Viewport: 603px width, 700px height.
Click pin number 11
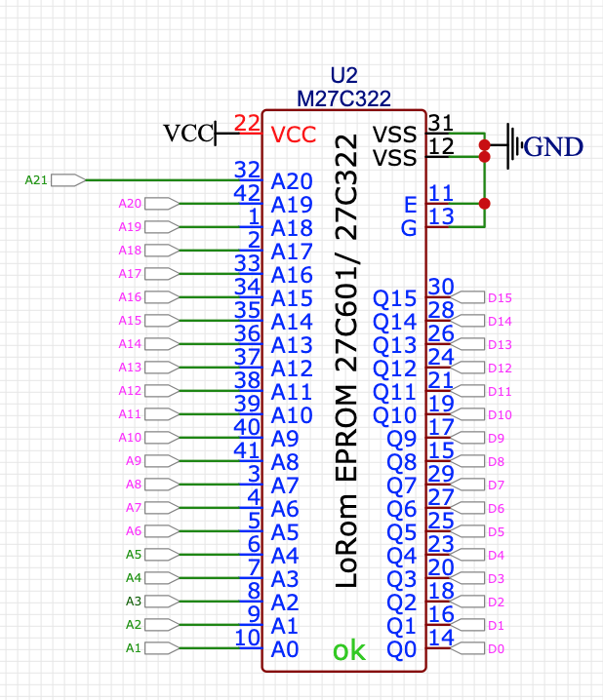[441, 193]
